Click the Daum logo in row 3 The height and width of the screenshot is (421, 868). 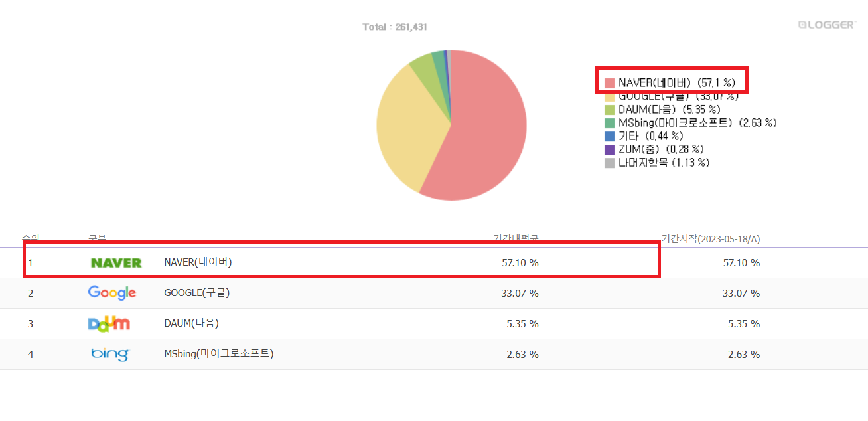109,323
